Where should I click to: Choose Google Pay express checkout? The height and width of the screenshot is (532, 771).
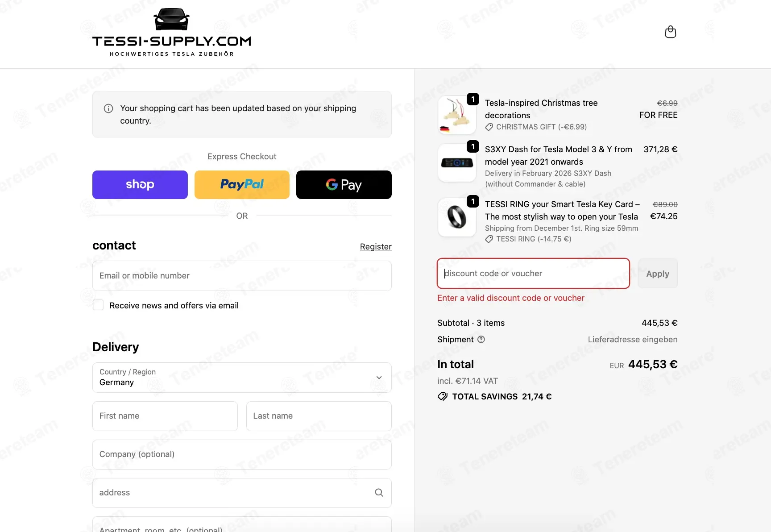[344, 185]
